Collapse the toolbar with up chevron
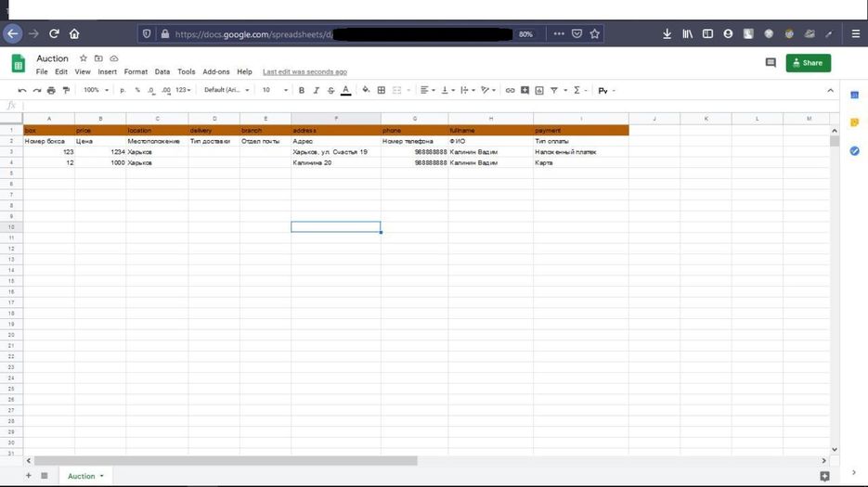The height and width of the screenshot is (487, 868). coord(830,90)
